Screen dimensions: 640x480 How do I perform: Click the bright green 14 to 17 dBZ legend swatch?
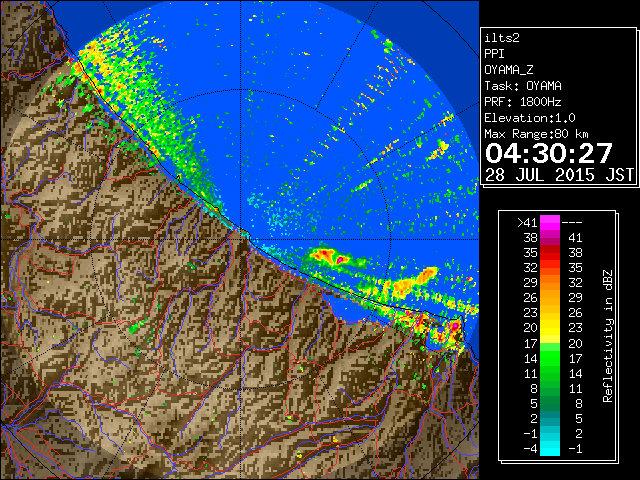(550, 358)
